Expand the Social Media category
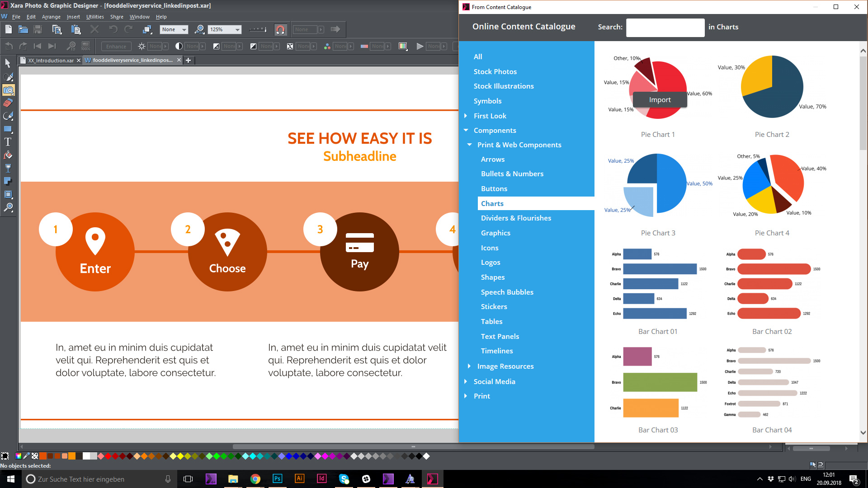The height and width of the screenshot is (488, 868). [x=466, y=381]
